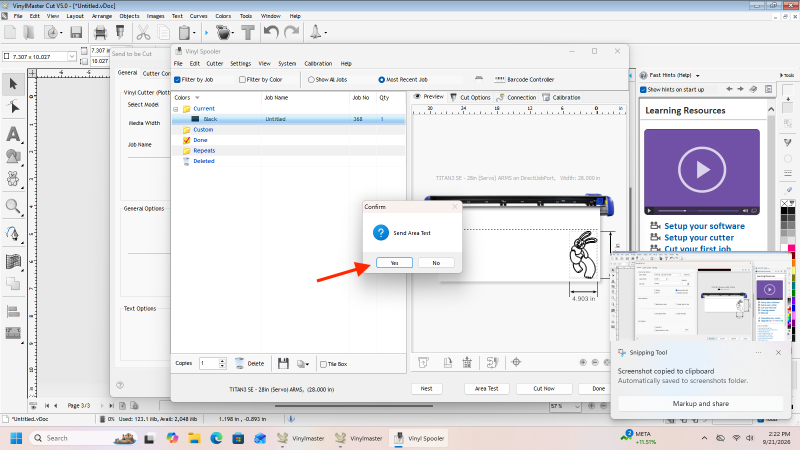This screenshot has width=800, height=450.
Task: Click the Redo arrow in the main toolbar
Action: [291, 33]
